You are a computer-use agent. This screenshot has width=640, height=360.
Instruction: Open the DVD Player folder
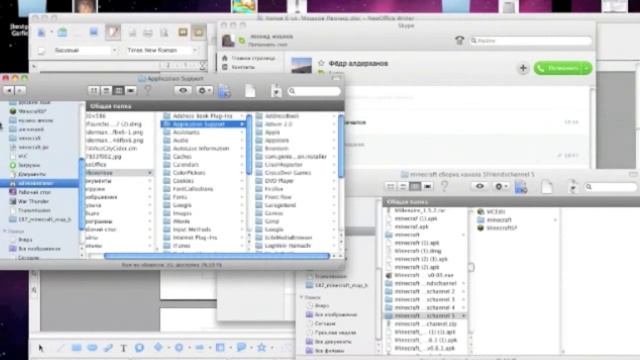click(279, 181)
